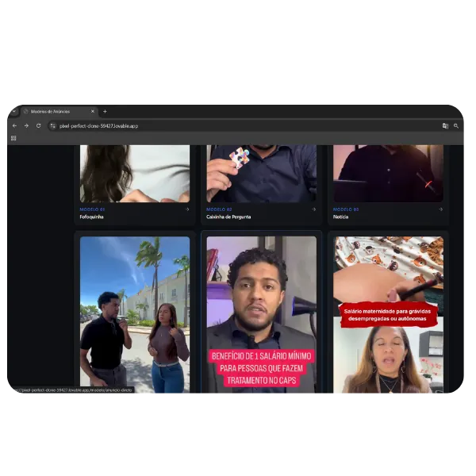The height and width of the screenshot is (476, 476).
Task: Open the puzzle piece thumbnail of Caixinha de Pergunta
Action: click(261, 174)
